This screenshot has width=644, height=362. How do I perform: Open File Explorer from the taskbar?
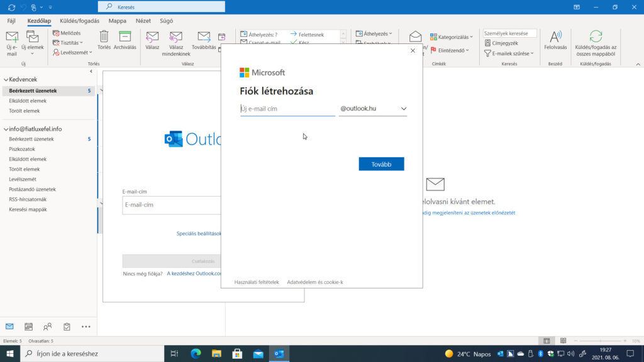pyautogui.click(x=216, y=353)
